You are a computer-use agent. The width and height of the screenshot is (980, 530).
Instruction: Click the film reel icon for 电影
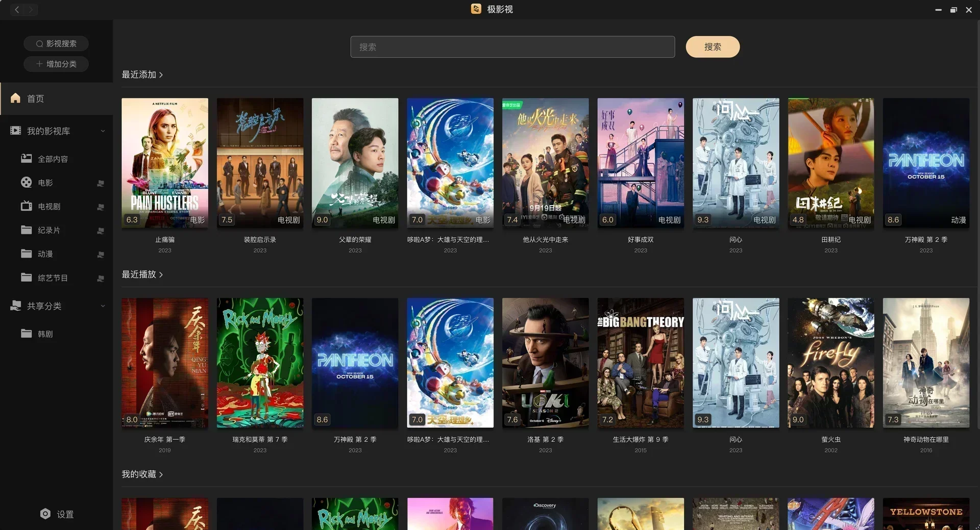pos(27,182)
